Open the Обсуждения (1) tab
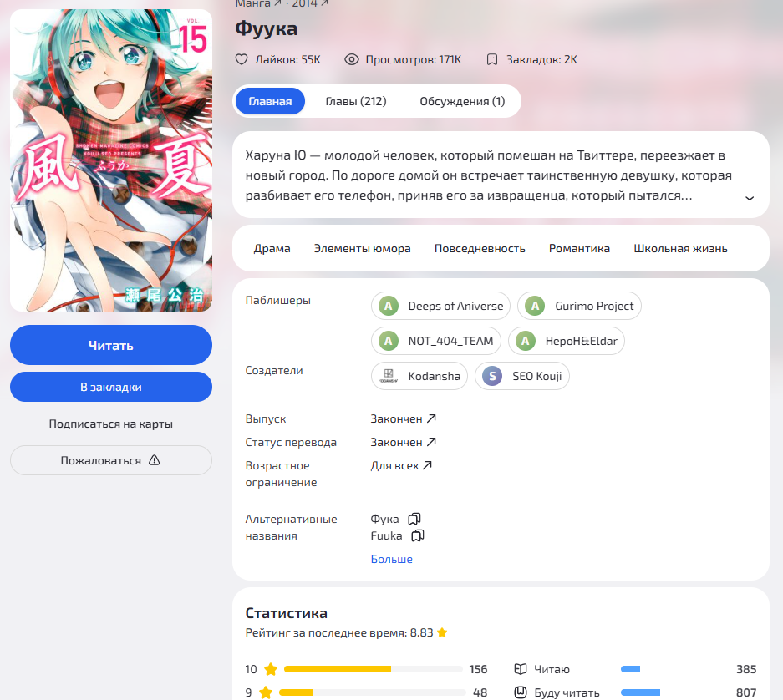Screen dimensions: 783x700 pos(462,101)
